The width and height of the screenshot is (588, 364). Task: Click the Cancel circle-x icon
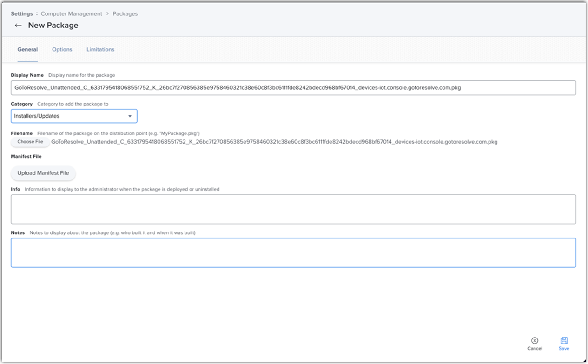(535, 341)
